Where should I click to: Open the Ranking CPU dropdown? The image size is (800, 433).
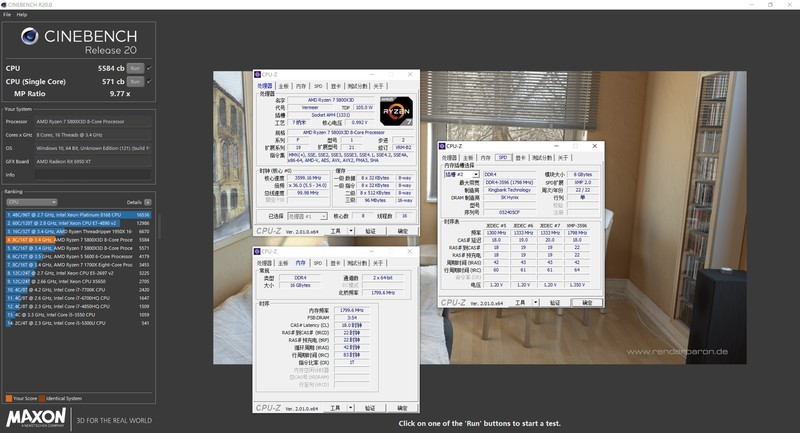pos(32,202)
